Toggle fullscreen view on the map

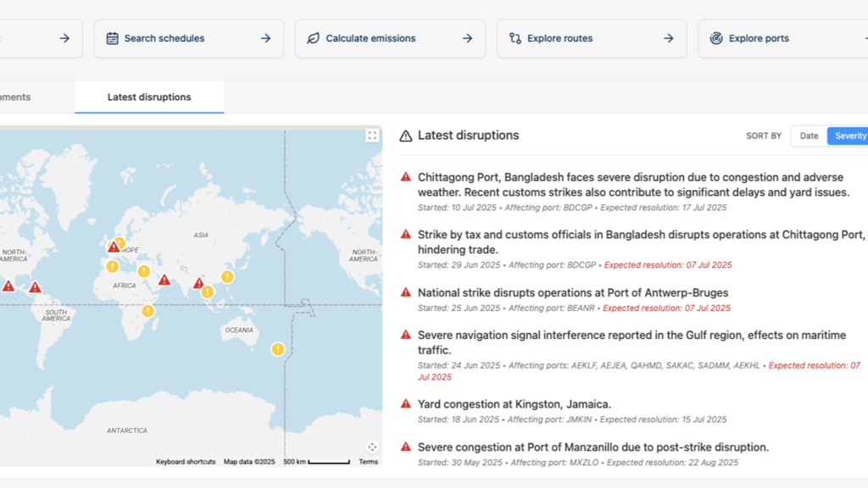(x=372, y=136)
